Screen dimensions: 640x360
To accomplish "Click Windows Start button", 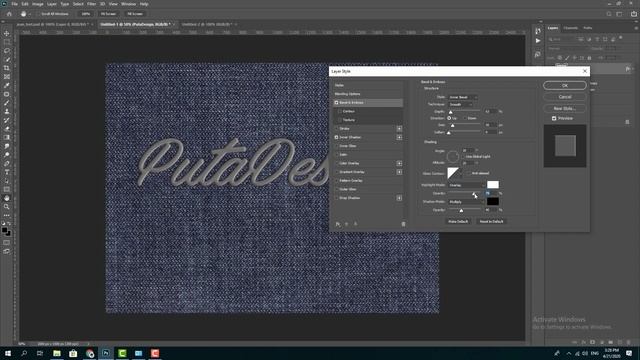I will click(x=7, y=353).
